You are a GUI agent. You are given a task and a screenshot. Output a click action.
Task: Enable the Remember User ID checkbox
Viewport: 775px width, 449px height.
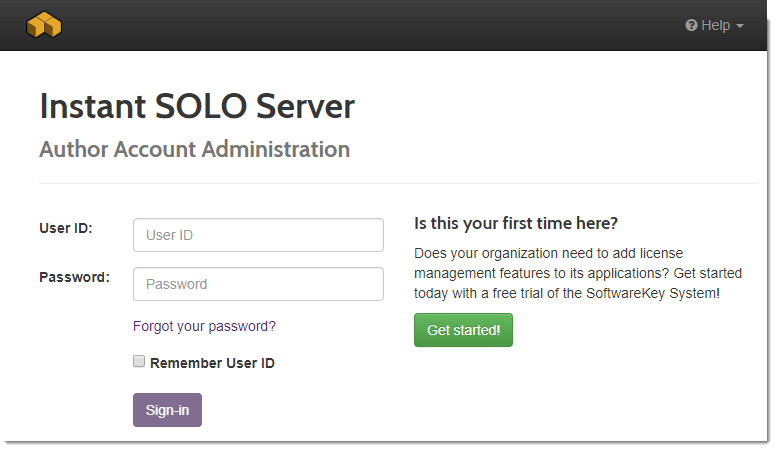[x=139, y=362]
